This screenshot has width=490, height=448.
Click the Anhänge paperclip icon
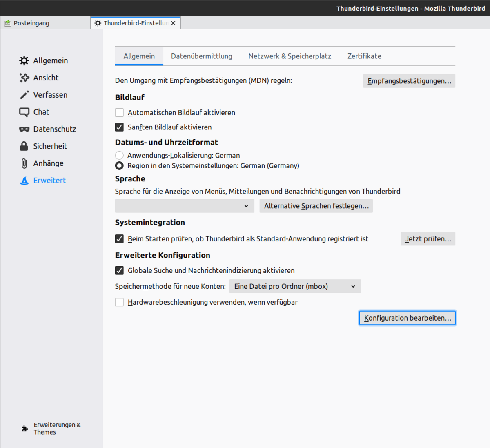(x=24, y=163)
